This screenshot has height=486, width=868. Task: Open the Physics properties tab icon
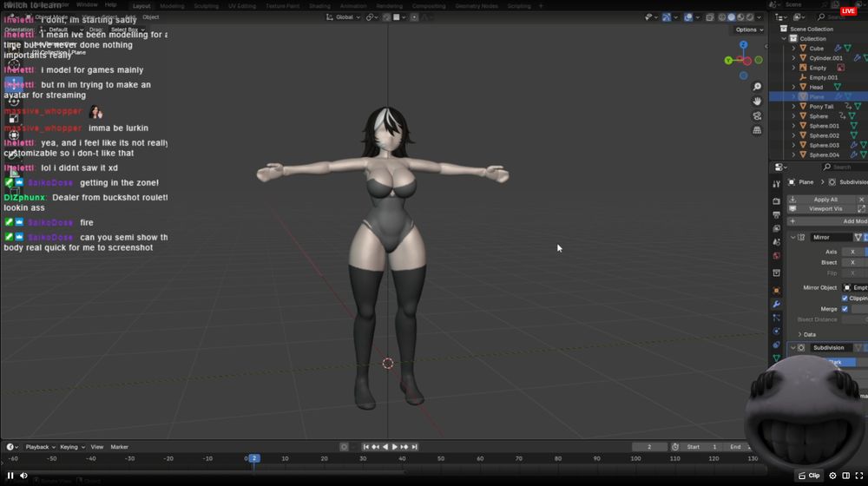point(776,331)
